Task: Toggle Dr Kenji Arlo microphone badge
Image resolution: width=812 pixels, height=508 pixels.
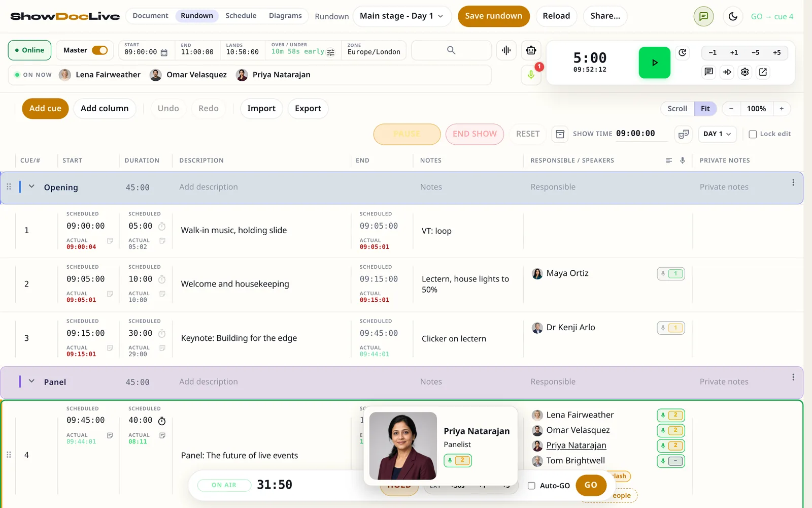Action: point(671,328)
